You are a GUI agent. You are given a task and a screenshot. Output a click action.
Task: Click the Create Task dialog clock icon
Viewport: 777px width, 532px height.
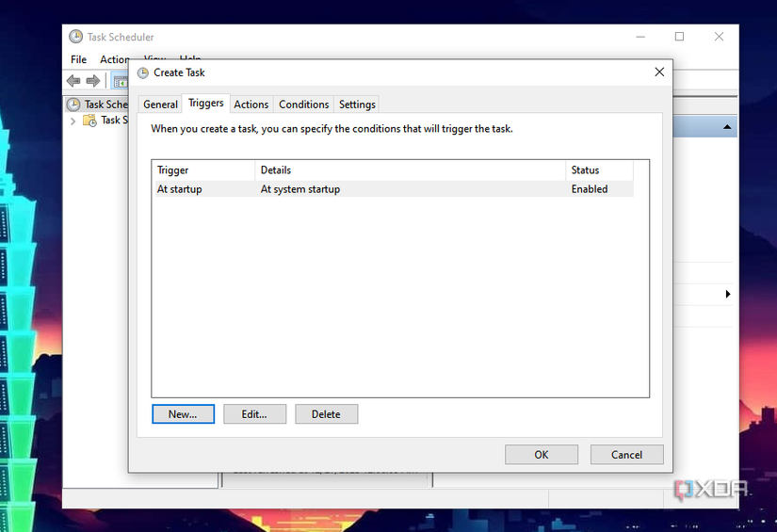pyautogui.click(x=143, y=73)
